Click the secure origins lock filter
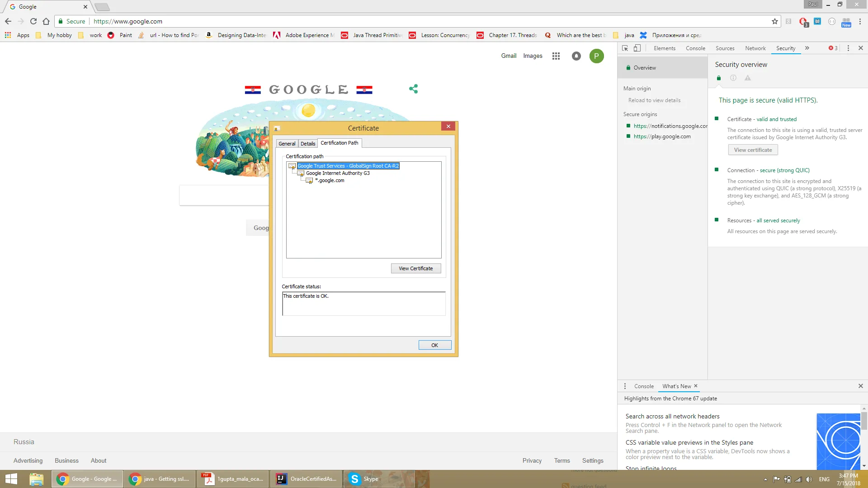The image size is (868, 488). [719, 78]
